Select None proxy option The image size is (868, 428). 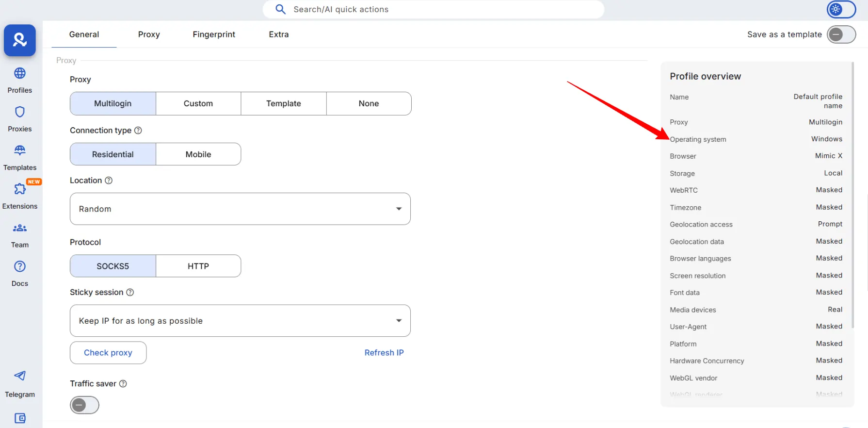369,103
